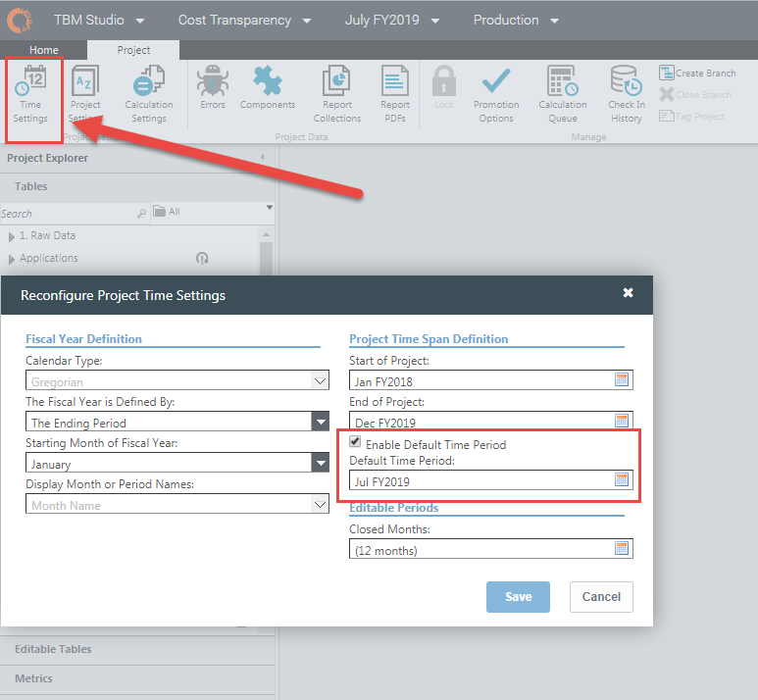758x700 pixels.
Task: Open Start of Project calendar picker
Action: pos(621,379)
